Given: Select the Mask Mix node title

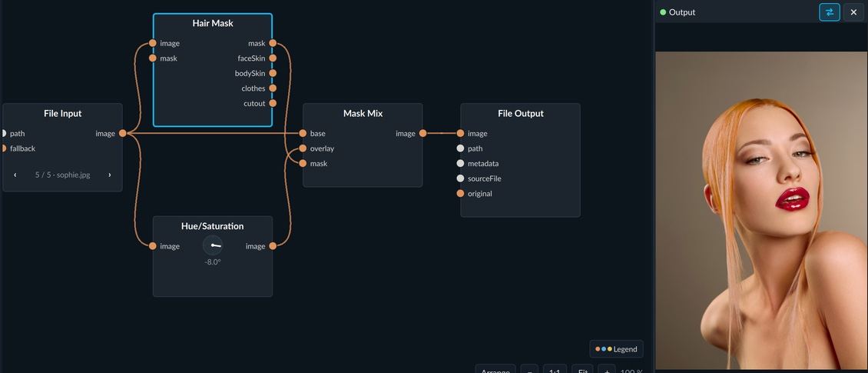Looking at the screenshot, I should coord(363,113).
